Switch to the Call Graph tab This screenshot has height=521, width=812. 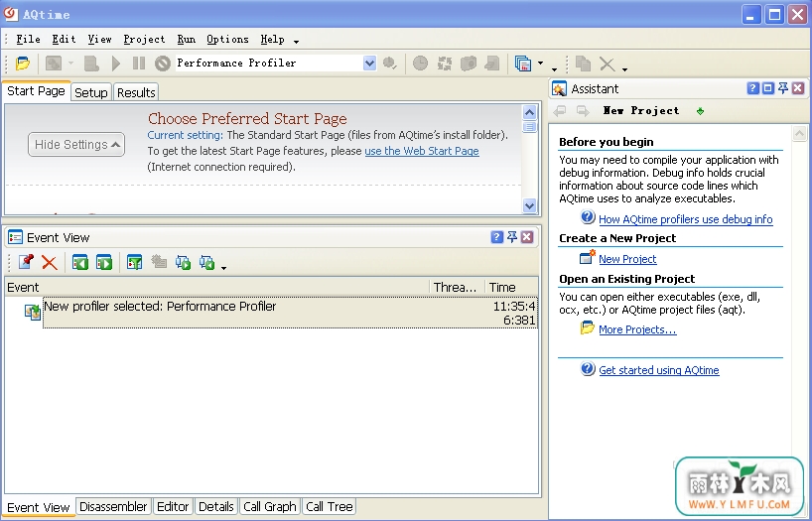click(269, 506)
